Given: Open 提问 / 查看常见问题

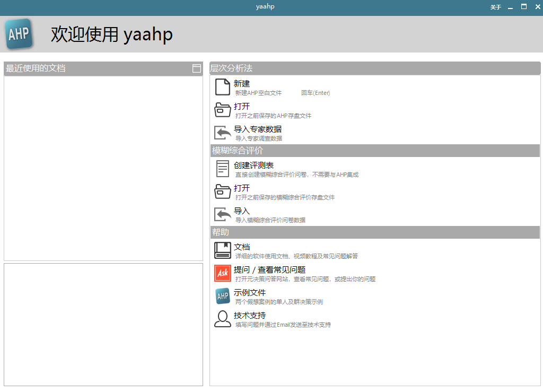Looking at the screenshot, I should tap(269, 270).
